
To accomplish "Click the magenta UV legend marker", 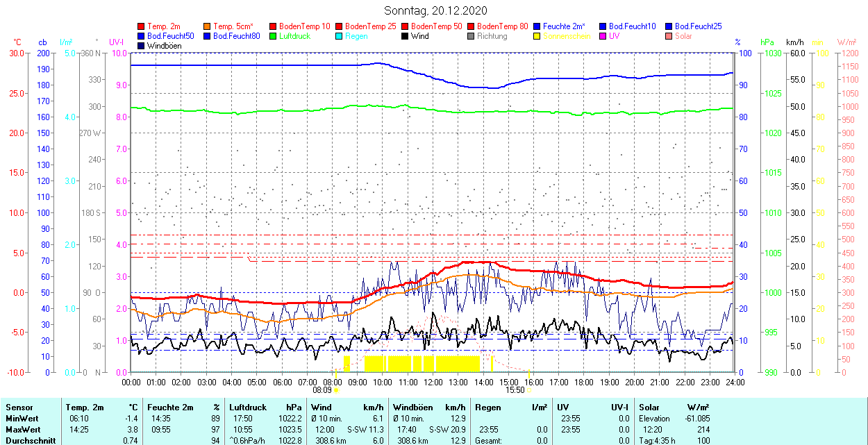I will [603, 36].
